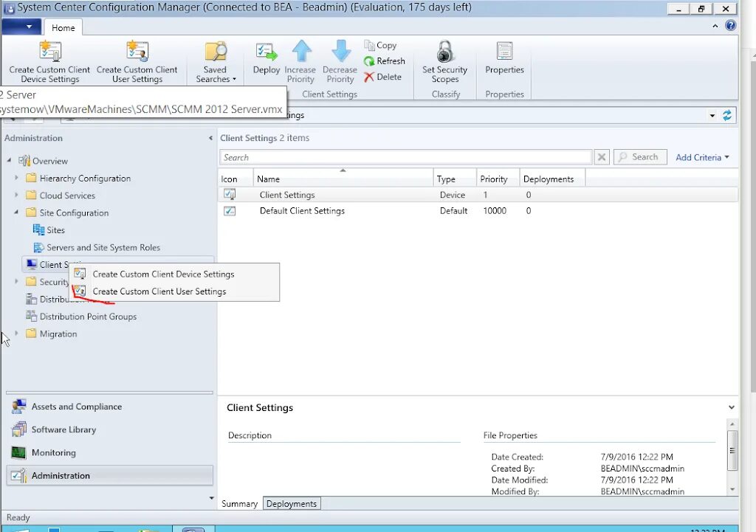Open the Add Criteria dropdown
Image resolution: width=756 pixels, height=532 pixels.
pyautogui.click(x=702, y=158)
